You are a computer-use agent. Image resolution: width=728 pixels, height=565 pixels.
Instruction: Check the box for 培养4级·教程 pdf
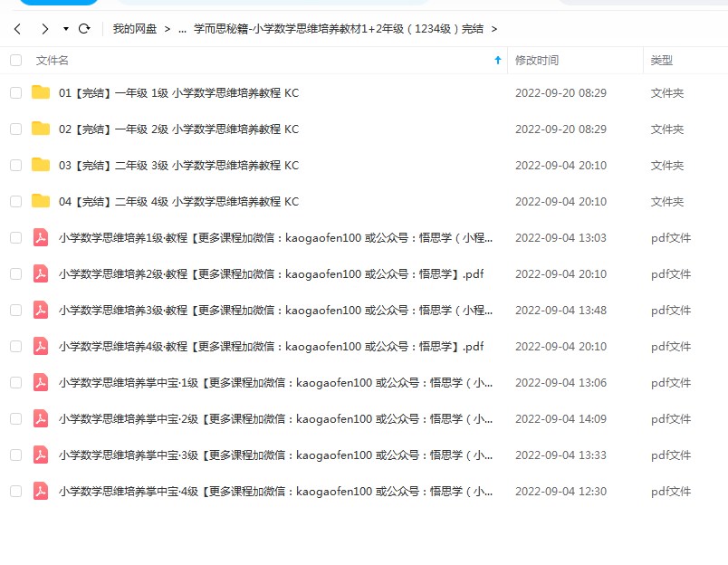coord(15,347)
